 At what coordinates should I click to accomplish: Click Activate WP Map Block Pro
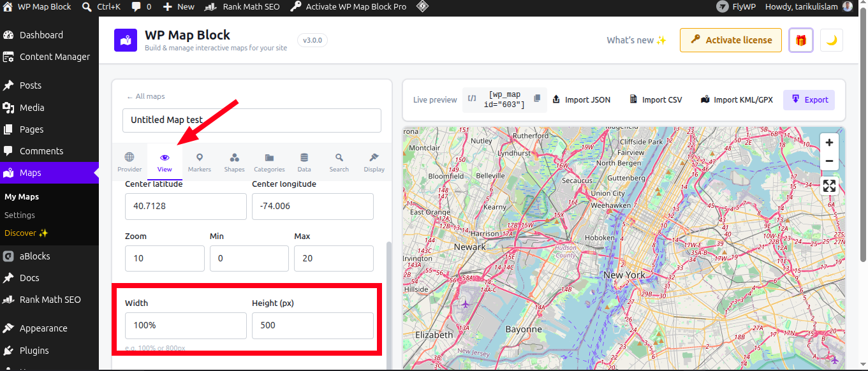(348, 7)
